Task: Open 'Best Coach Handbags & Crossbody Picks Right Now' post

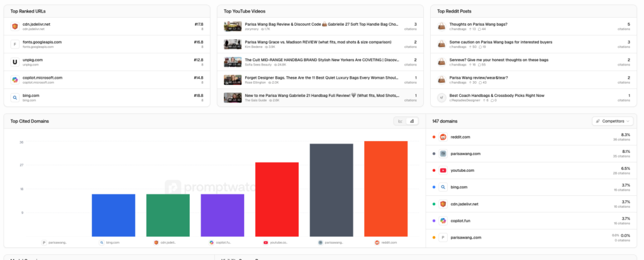Action: [x=497, y=96]
